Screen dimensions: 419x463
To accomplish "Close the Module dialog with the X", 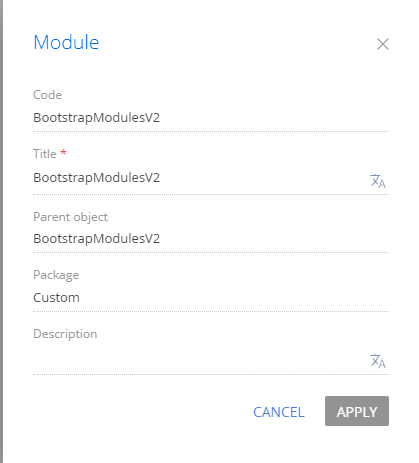I will [x=383, y=44].
